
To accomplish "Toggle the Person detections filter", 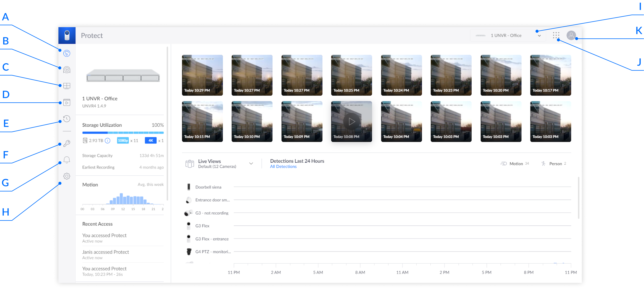I will point(553,164).
